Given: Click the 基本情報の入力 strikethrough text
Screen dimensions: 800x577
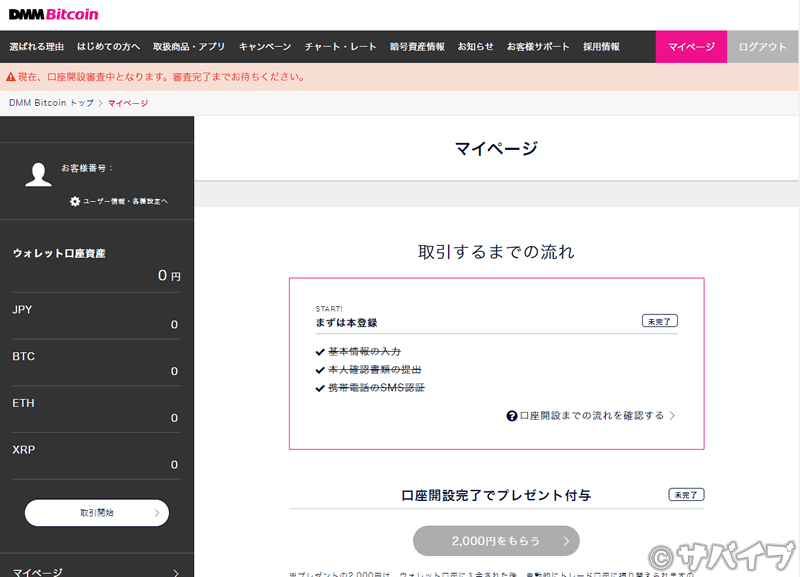Looking at the screenshot, I should click(x=364, y=352).
